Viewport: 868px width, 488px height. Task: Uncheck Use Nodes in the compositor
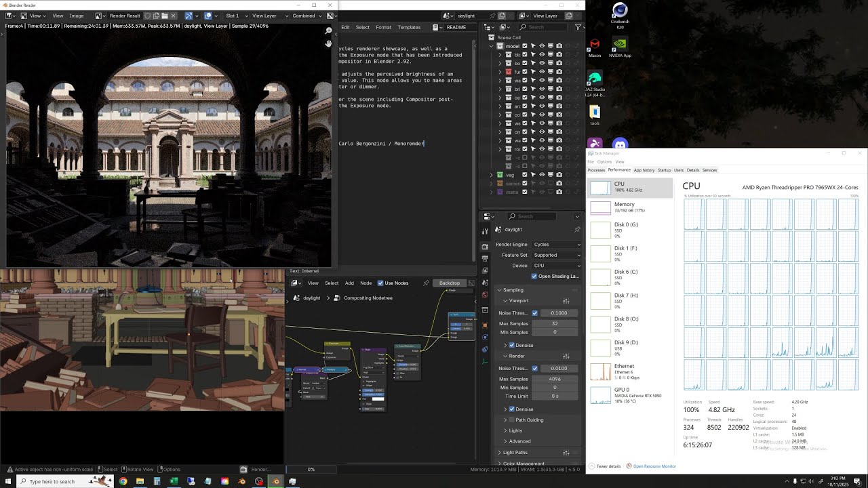click(x=380, y=283)
